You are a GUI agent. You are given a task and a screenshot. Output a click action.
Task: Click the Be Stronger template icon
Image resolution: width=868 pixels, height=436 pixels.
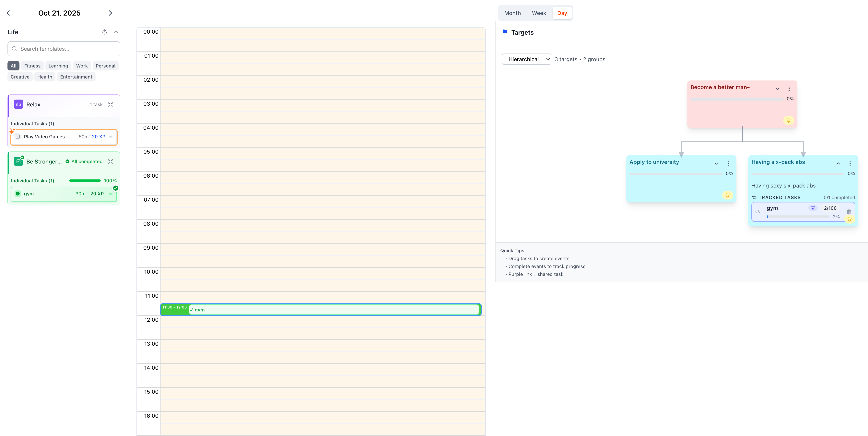click(x=18, y=162)
